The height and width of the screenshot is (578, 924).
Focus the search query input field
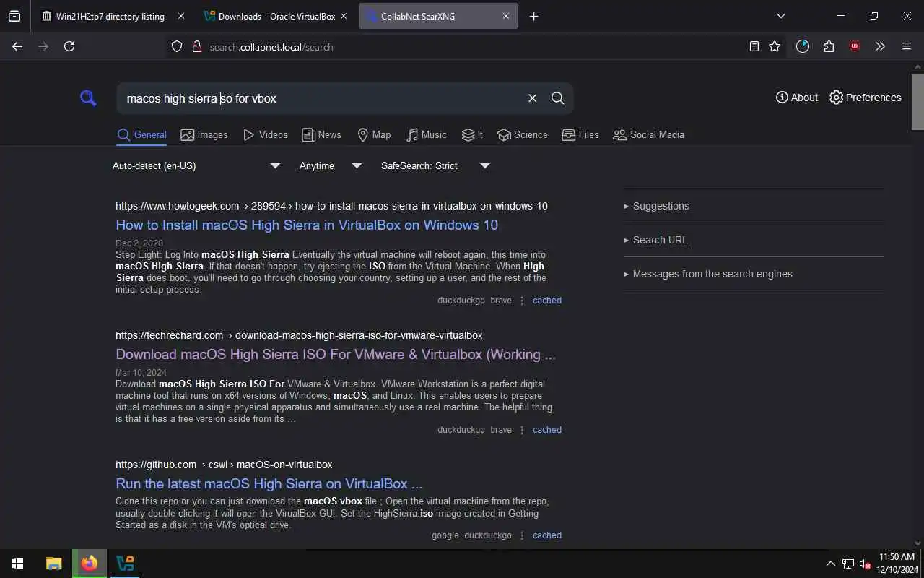[x=321, y=98]
